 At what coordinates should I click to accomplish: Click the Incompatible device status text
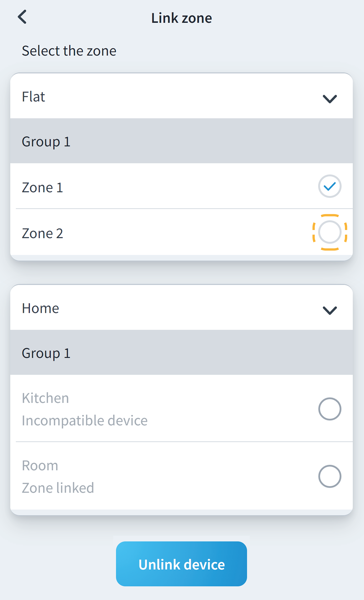pyautogui.click(x=84, y=420)
